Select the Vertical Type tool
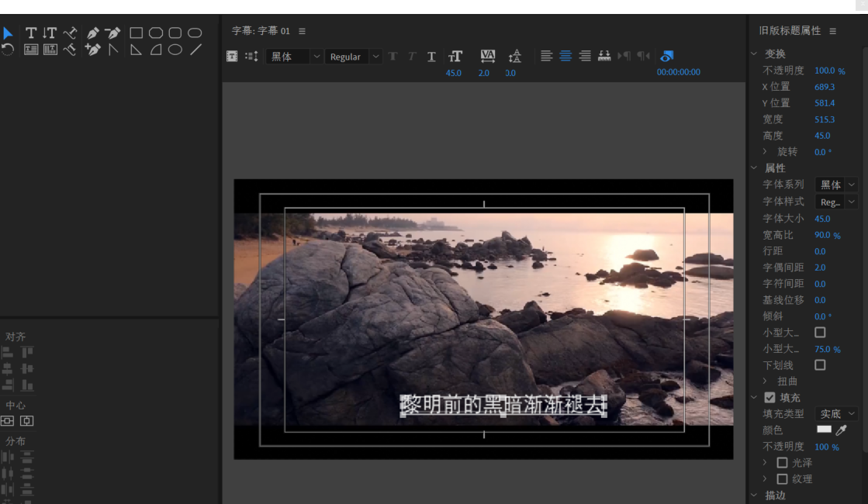The image size is (868, 504). (x=50, y=33)
